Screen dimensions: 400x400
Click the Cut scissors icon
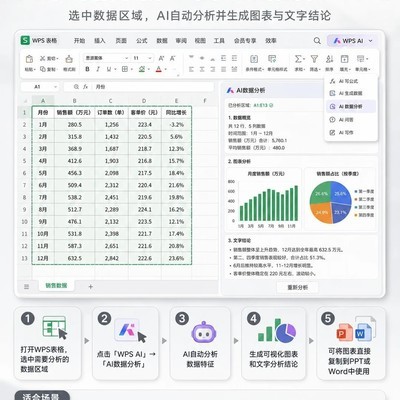(x=43, y=58)
